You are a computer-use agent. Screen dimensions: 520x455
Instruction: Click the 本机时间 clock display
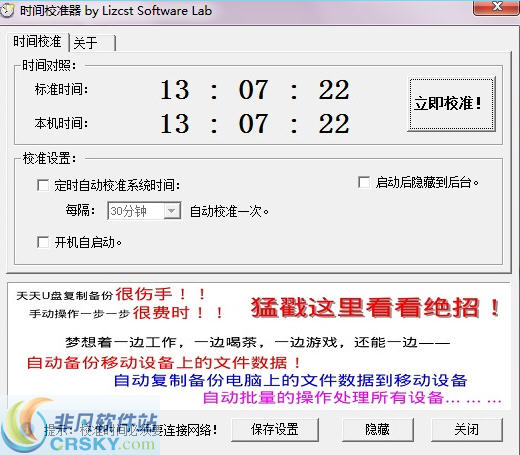click(x=255, y=124)
